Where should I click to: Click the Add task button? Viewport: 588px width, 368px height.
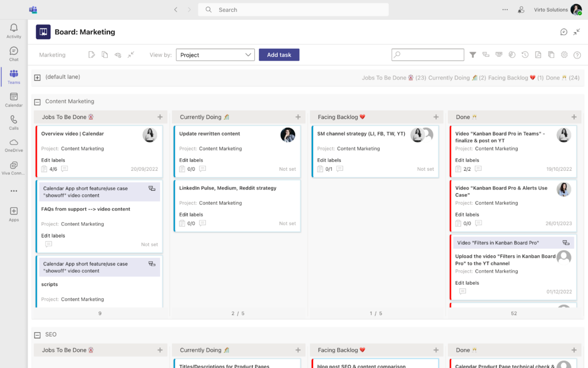(279, 54)
